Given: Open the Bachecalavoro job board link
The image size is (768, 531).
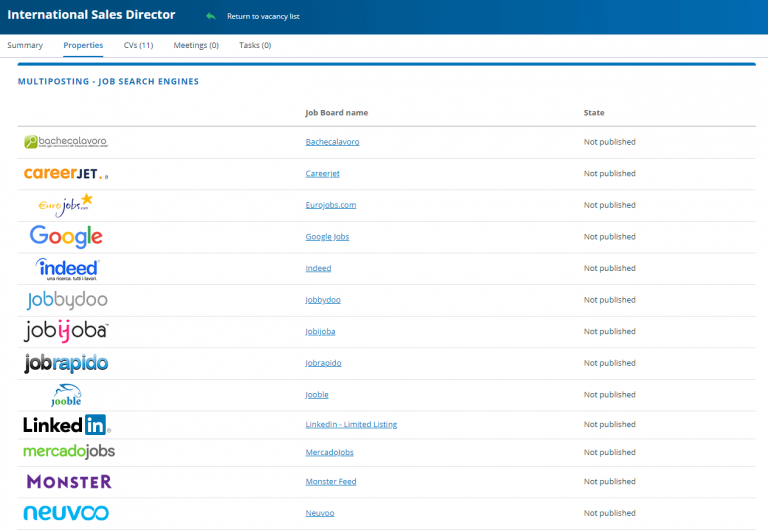Looking at the screenshot, I should click(332, 142).
